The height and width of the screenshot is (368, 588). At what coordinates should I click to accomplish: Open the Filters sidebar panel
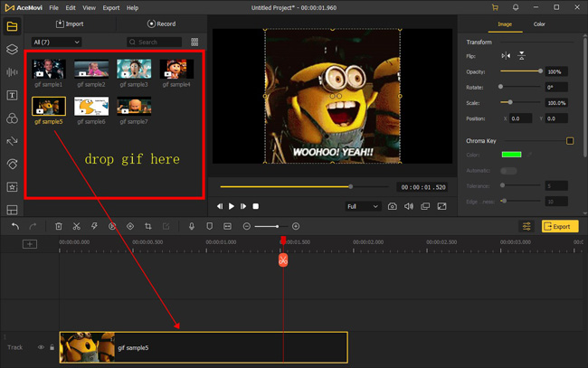pyautogui.click(x=12, y=118)
